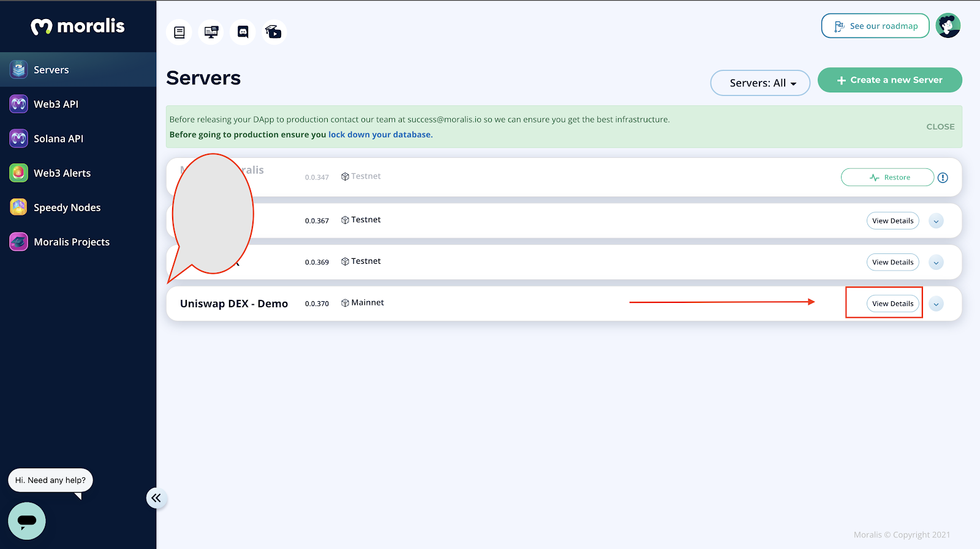Go to Moralis Projects in the sidebar

coord(78,242)
